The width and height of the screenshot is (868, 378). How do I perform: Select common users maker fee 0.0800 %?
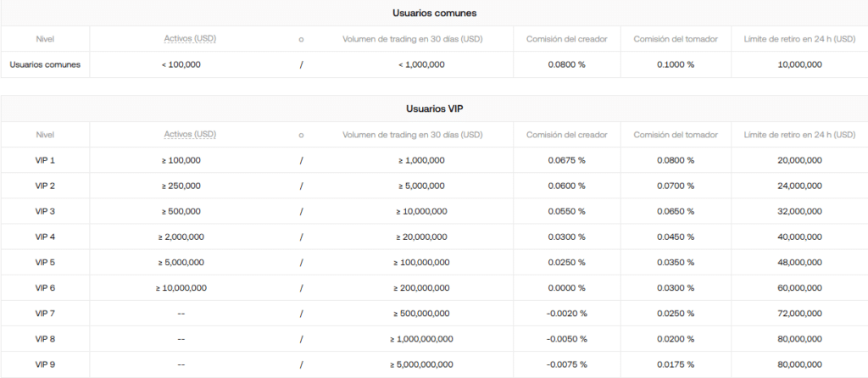pos(567,64)
